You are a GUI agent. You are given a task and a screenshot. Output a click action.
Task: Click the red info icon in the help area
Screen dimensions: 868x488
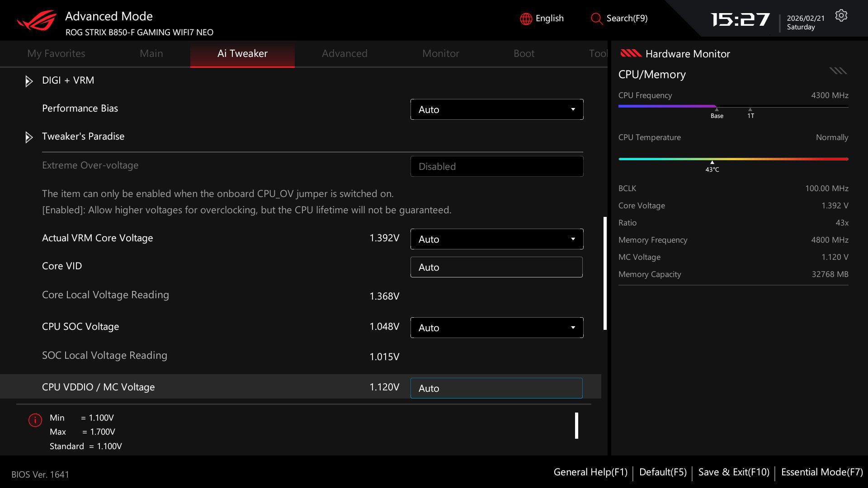point(35,420)
